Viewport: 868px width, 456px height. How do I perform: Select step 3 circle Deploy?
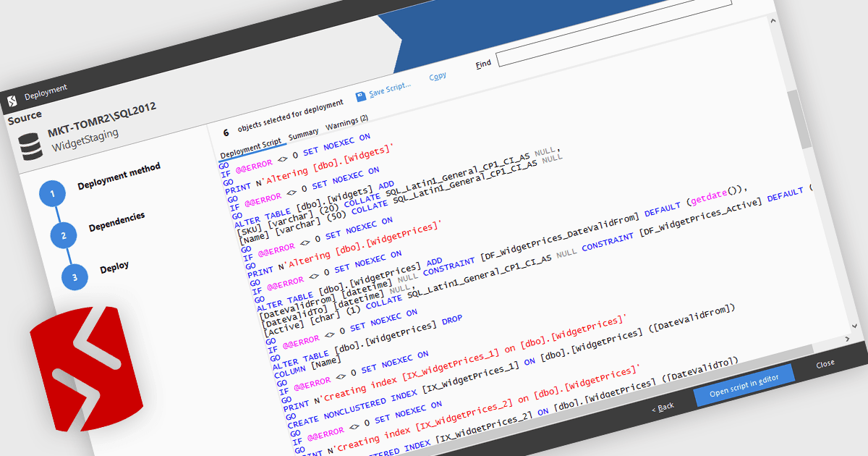tap(75, 276)
